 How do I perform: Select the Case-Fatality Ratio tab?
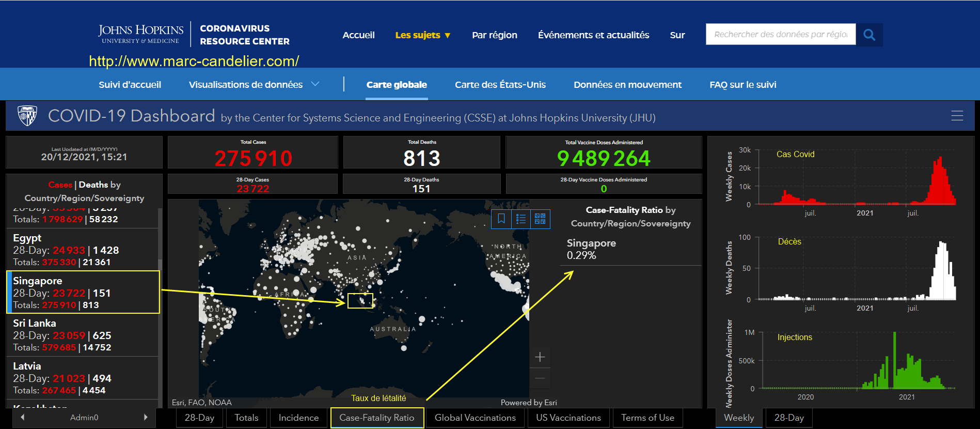point(377,418)
